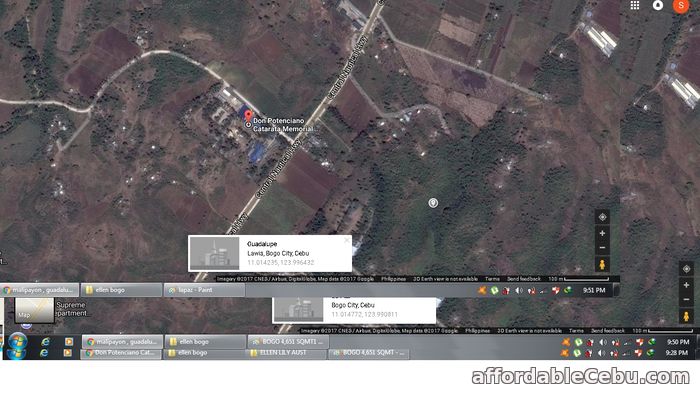Open 'BOGO 4,651 SQMT -' window in 9:28 PM taskbar

pyautogui.click(x=368, y=353)
